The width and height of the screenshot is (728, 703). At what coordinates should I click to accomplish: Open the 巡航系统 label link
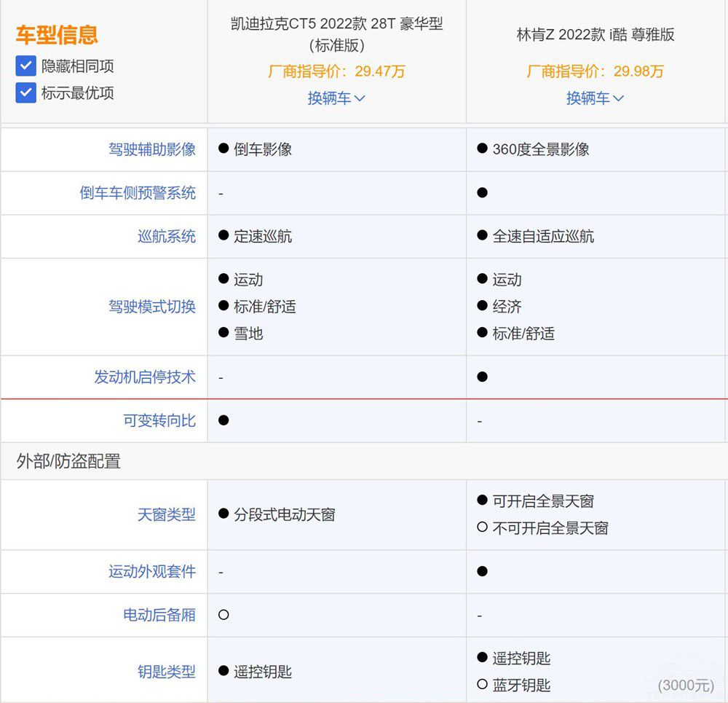(x=167, y=237)
